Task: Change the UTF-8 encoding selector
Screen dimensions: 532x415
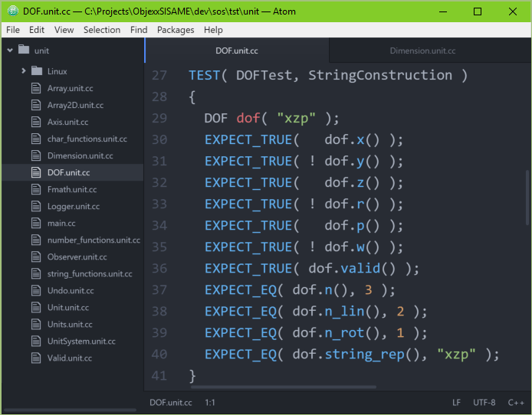Action: coord(484,403)
